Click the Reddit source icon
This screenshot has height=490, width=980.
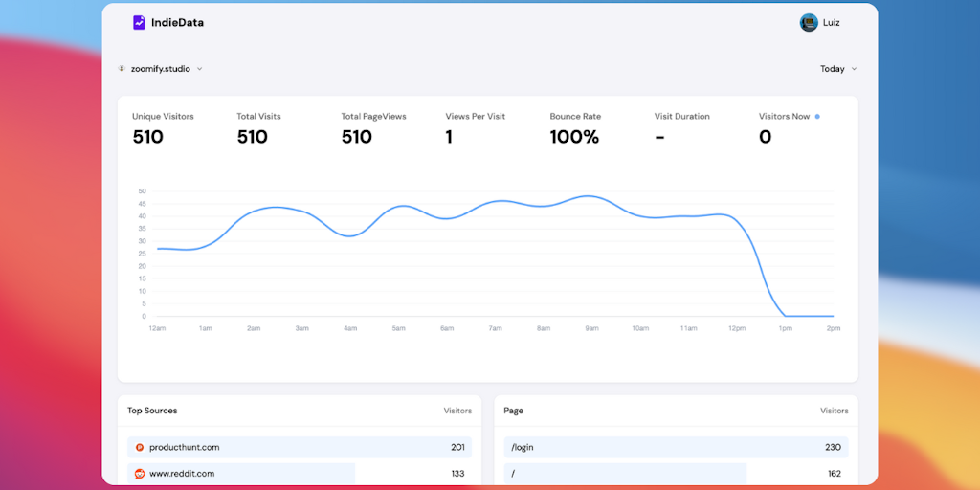click(140, 474)
